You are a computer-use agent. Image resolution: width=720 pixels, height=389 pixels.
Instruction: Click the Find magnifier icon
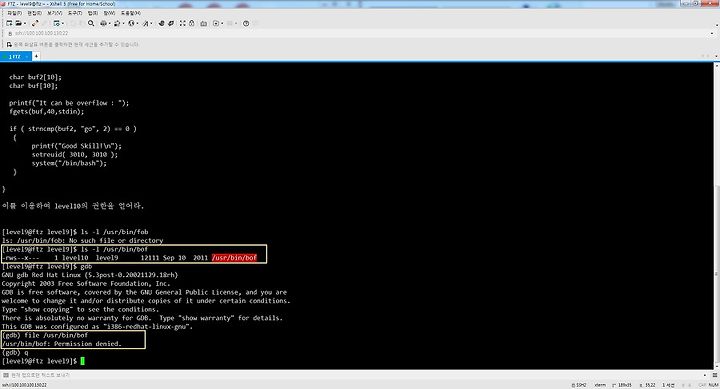pos(90,23)
